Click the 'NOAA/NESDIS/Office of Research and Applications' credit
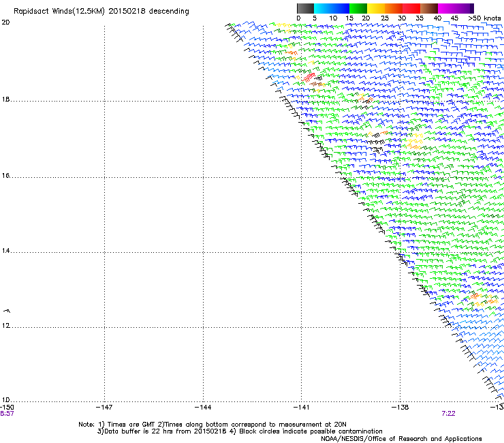Viewport: 504px width, 443px height. [401, 439]
